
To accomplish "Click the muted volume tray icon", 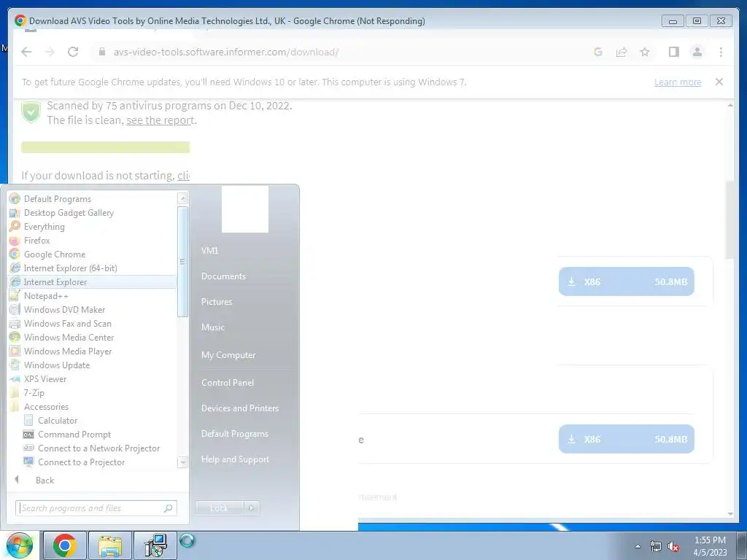I will (673, 547).
